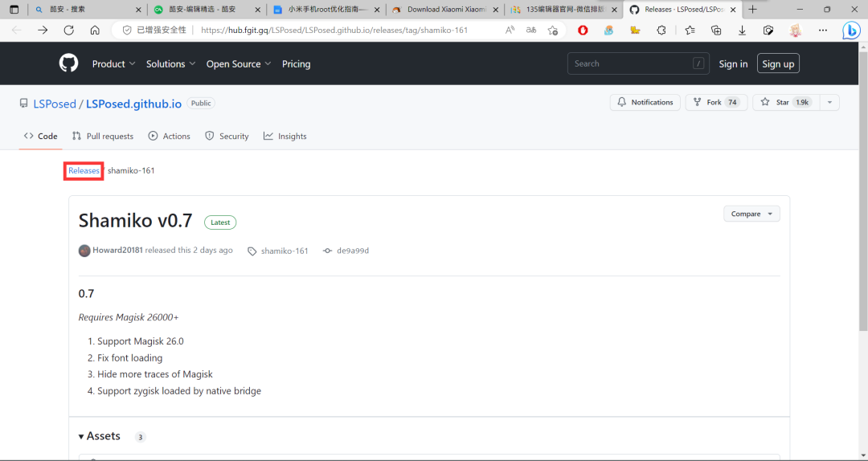Open the Favorites list icon in toolbar
This screenshot has width=868, height=461.
tap(690, 30)
